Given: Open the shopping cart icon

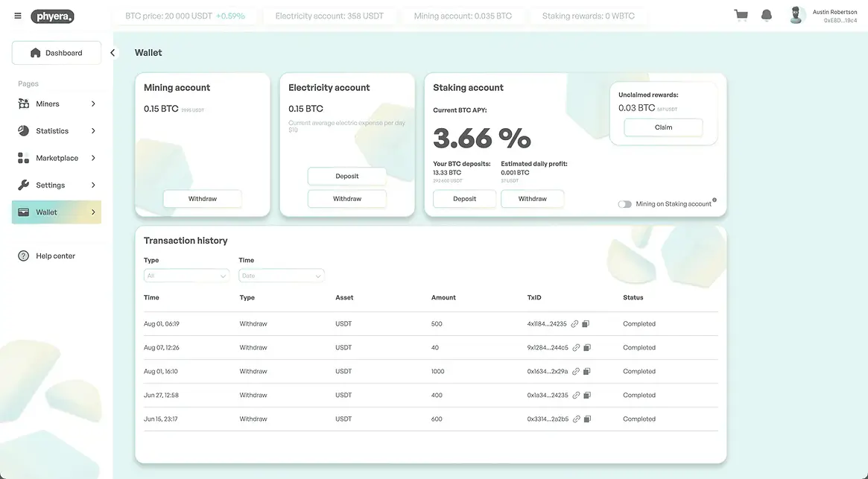Looking at the screenshot, I should pos(741,15).
